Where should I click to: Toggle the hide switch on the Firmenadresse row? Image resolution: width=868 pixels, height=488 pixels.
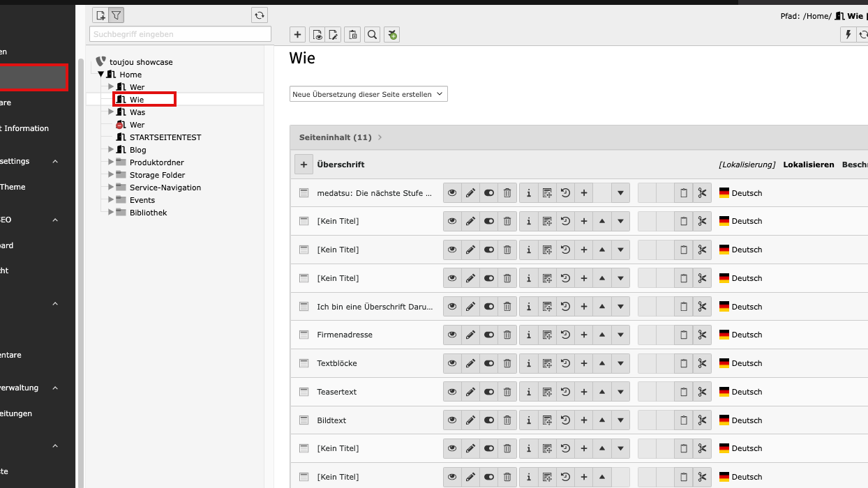[x=489, y=335]
